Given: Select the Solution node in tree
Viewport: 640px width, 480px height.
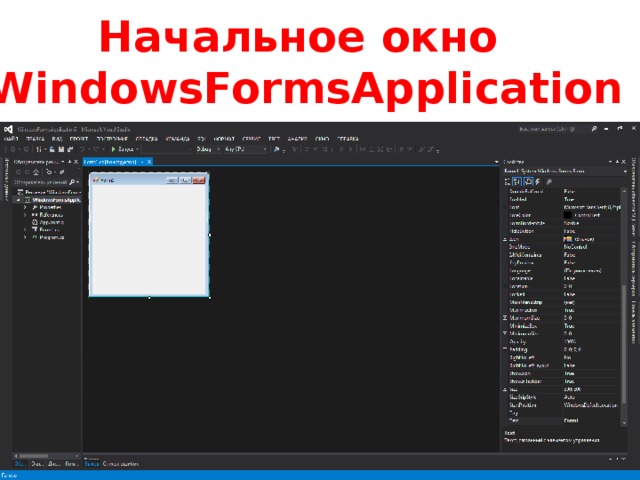Looking at the screenshot, I should click(x=49, y=192).
